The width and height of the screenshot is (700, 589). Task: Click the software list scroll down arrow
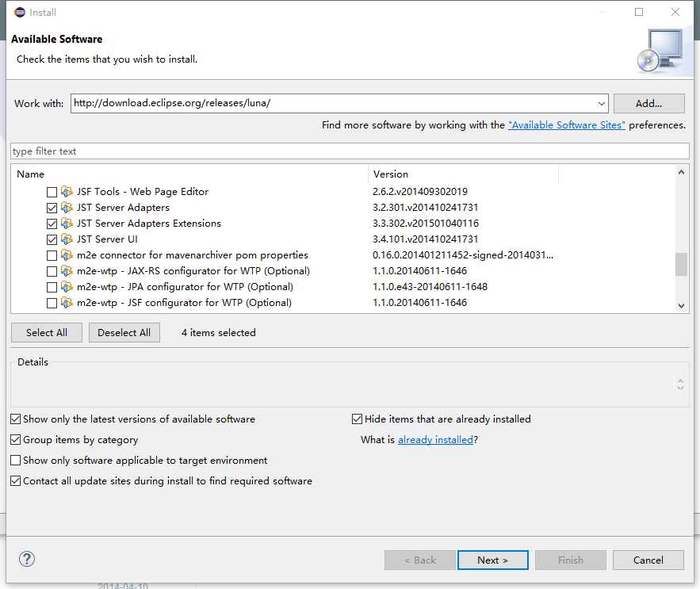pyautogui.click(x=681, y=305)
